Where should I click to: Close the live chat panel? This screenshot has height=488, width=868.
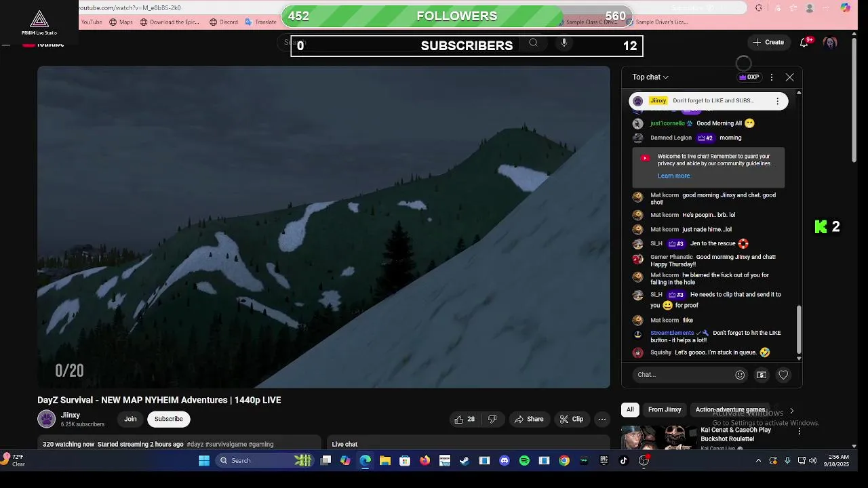(790, 77)
